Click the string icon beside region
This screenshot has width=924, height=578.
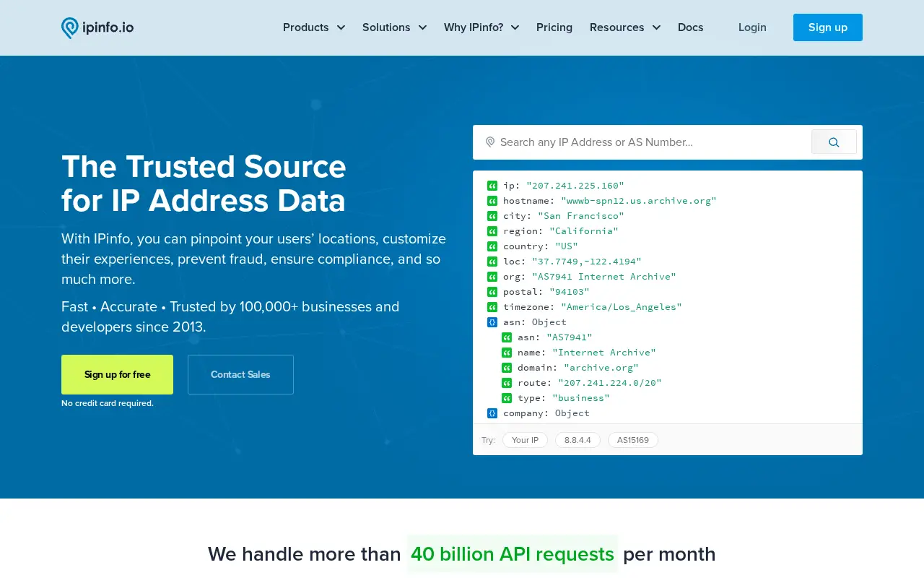click(492, 231)
